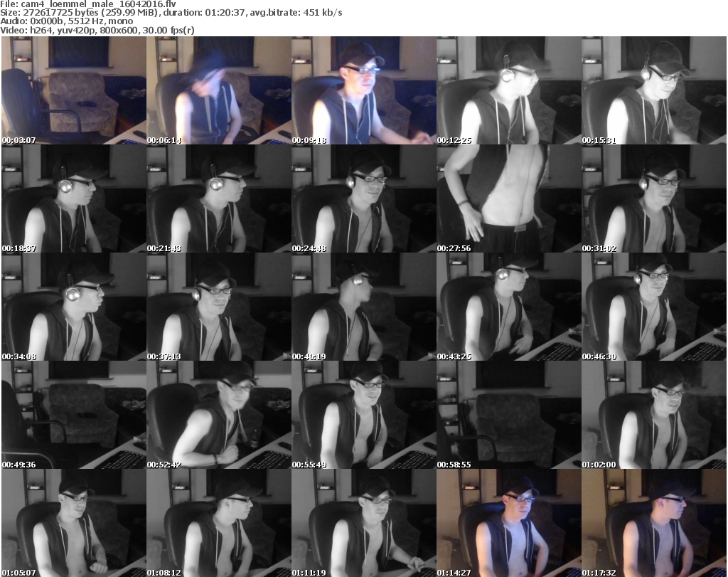Select the thumbnail stamped 00:31:02
This screenshot has height=577, width=728.
(x=654, y=198)
